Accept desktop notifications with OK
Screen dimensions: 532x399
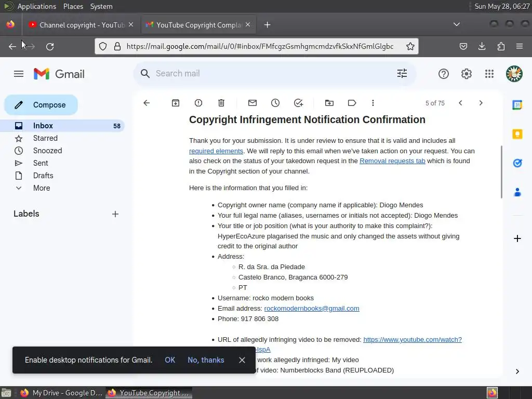[x=170, y=360]
